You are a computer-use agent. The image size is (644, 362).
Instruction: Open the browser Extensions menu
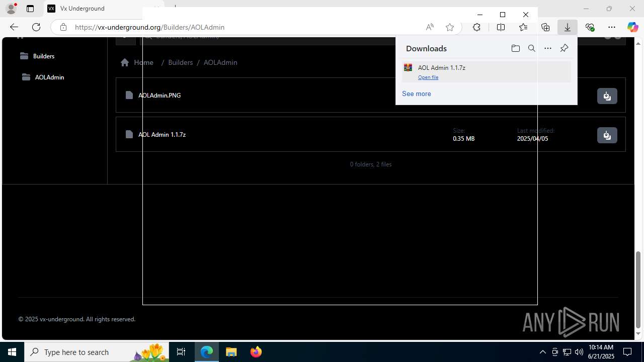[x=476, y=27]
